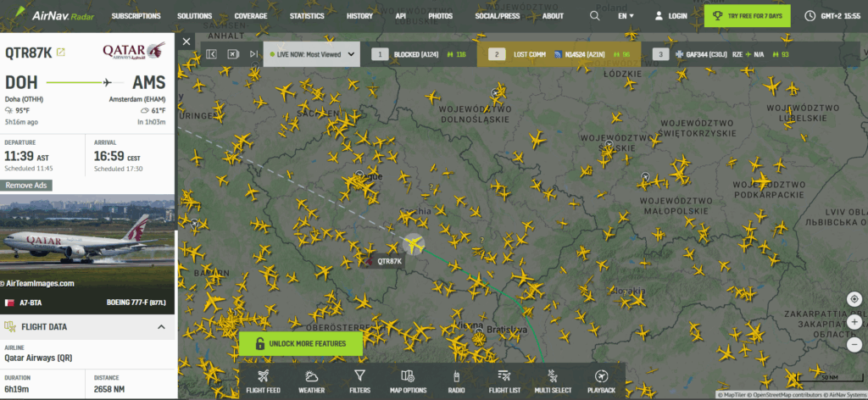The height and width of the screenshot is (400, 868).
Task: Open the ABOUT menu item
Action: pyautogui.click(x=553, y=16)
